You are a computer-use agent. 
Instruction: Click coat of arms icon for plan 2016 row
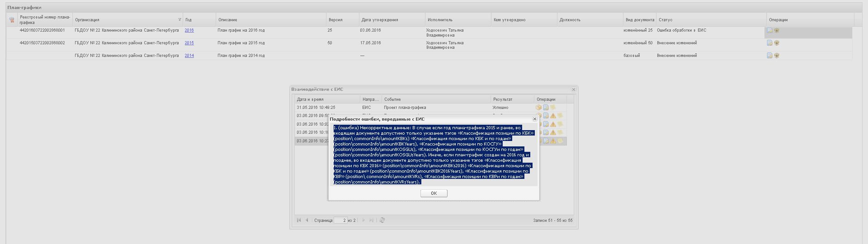pyautogui.click(x=777, y=30)
